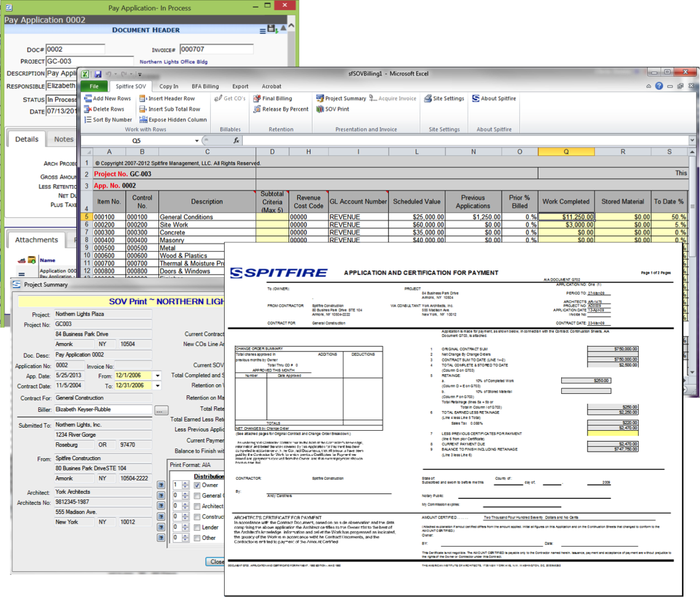Image resolution: width=700 pixels, height=597 pixels.
Task: Select Work Completed cell $11,250.00
Action: pos(566,217)
